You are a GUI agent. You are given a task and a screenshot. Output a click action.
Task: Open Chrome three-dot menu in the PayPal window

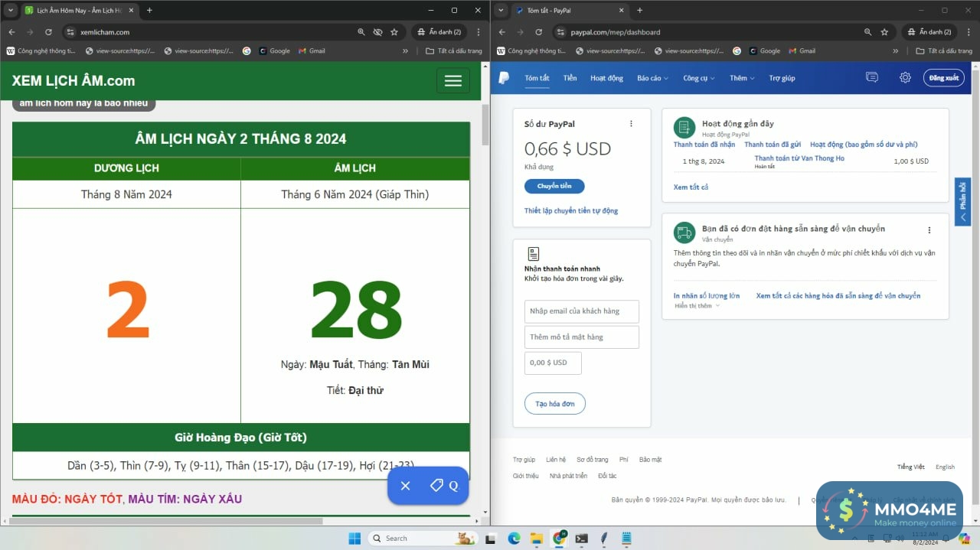coord(969,32)
